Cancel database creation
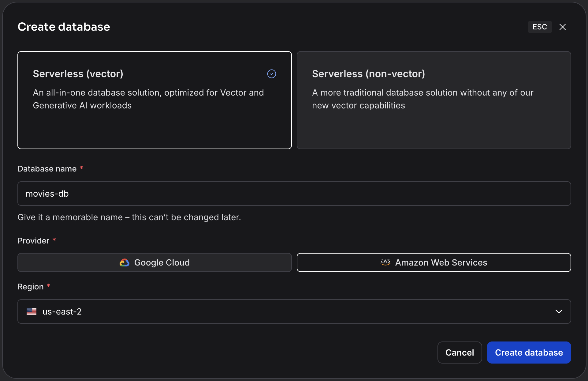 coord(460,353)
